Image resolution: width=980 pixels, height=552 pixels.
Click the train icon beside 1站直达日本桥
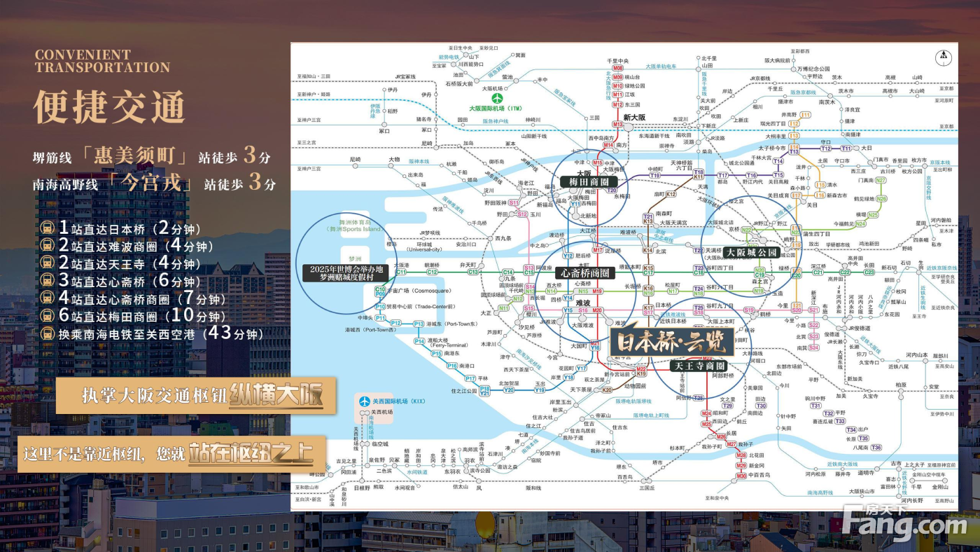[48, 228]
